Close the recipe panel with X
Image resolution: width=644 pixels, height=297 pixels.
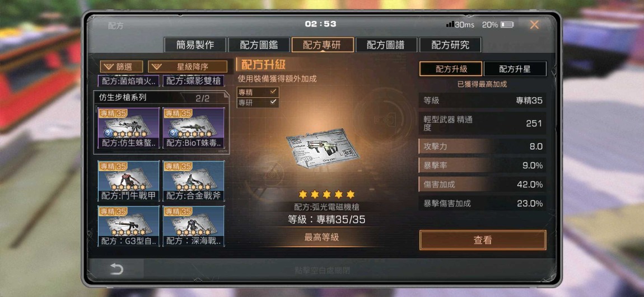click(534, 25)
